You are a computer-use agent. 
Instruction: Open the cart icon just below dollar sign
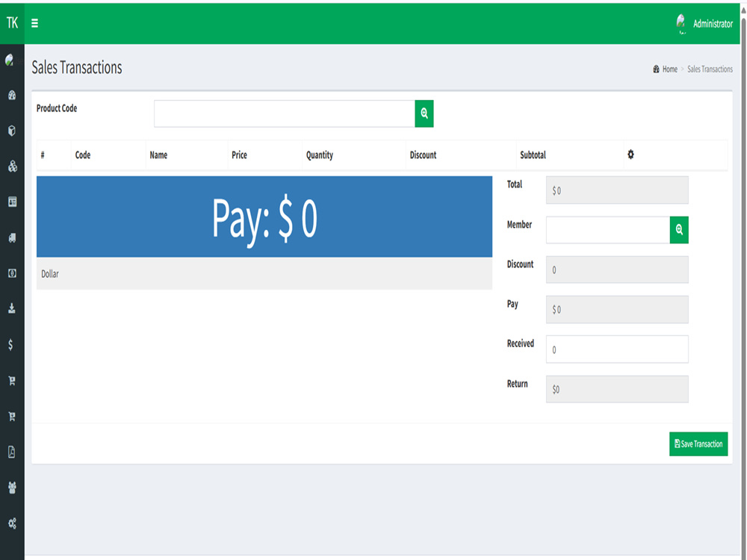tap(12, 381)
